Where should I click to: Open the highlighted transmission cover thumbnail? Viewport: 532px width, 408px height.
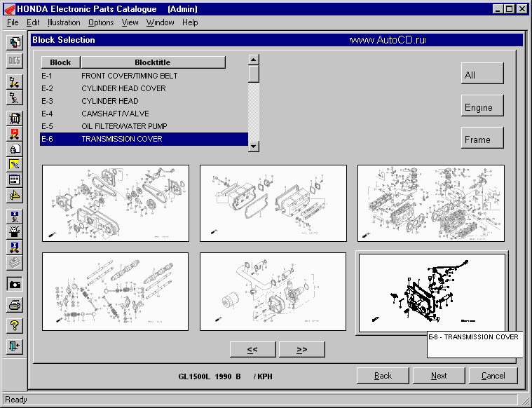pos(432,292)
